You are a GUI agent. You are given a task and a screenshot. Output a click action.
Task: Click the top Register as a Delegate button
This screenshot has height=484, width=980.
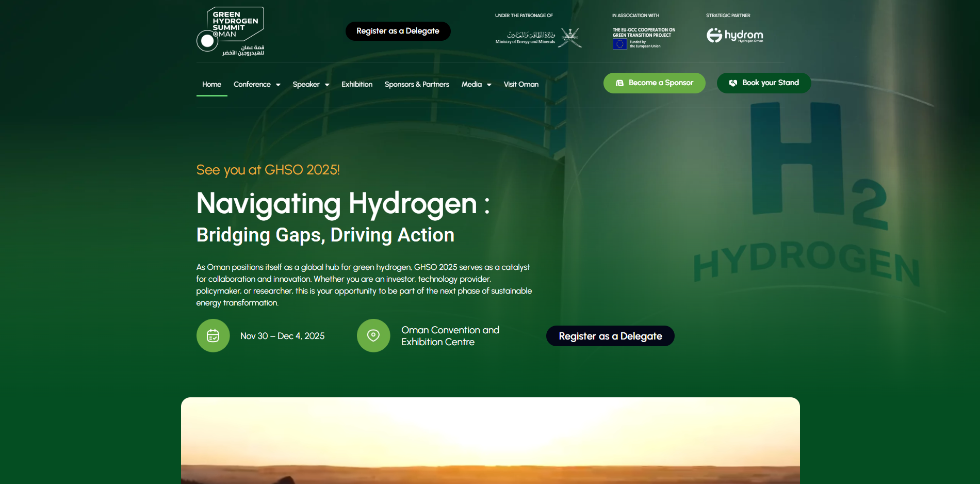tap(398, 31)
